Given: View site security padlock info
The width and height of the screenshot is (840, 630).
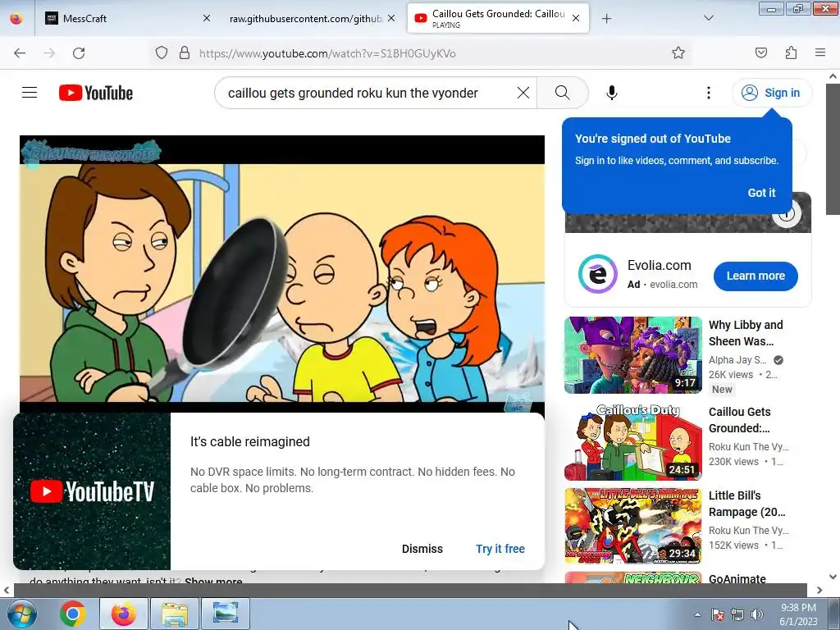Looking at the screenshot, I should point(185,53).
